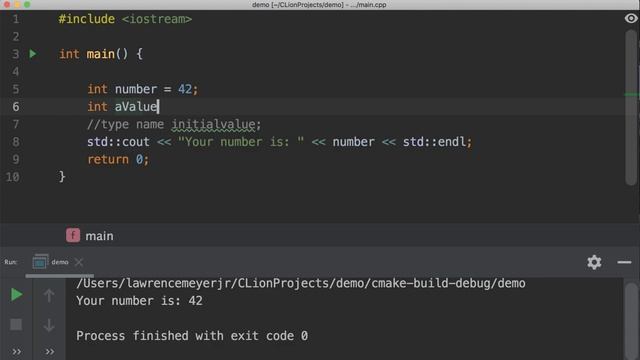Open Run panel settings gear
The width and height of the screenshot is (640, 360).
point(594,262)
